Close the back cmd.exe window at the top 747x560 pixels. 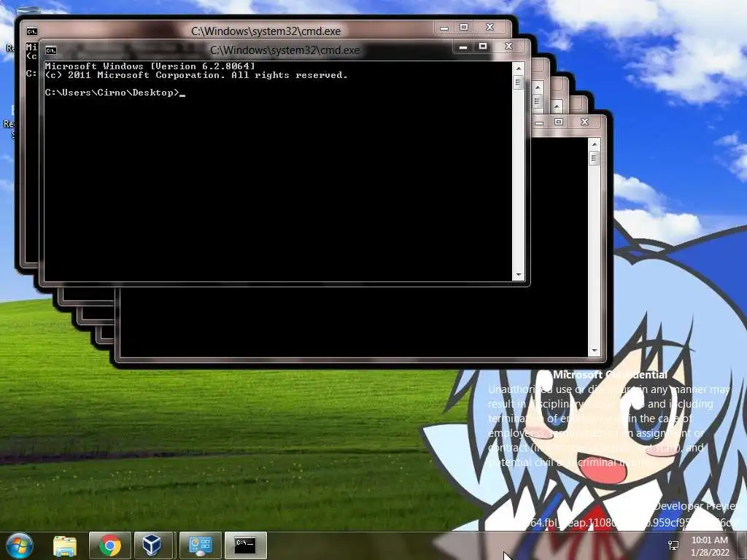click(x=489, y=27)
